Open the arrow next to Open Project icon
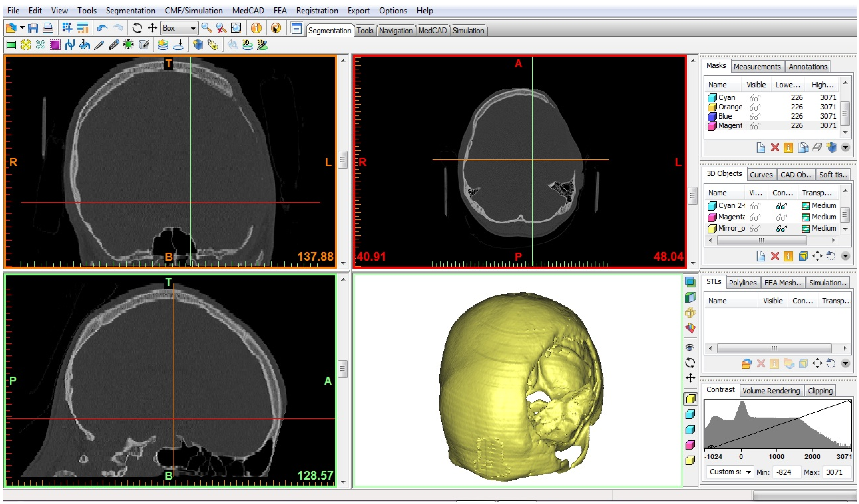 coord(22,28)
